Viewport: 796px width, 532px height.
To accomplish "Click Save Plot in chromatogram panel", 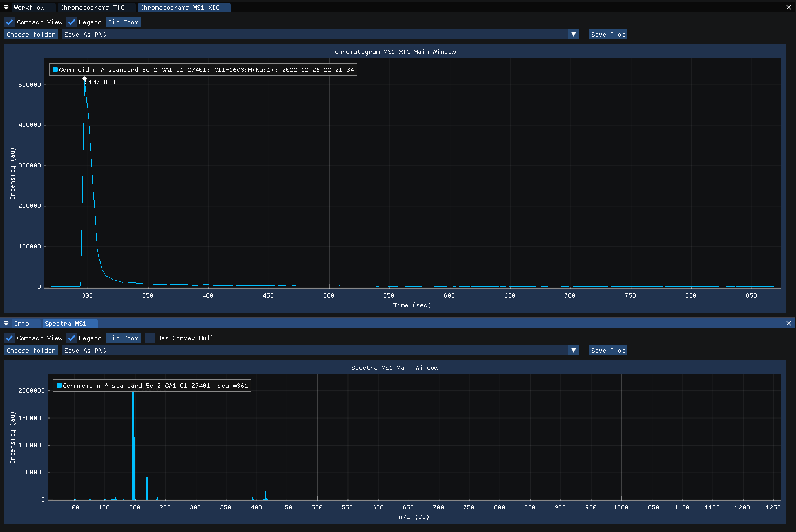I will point(608,35).
